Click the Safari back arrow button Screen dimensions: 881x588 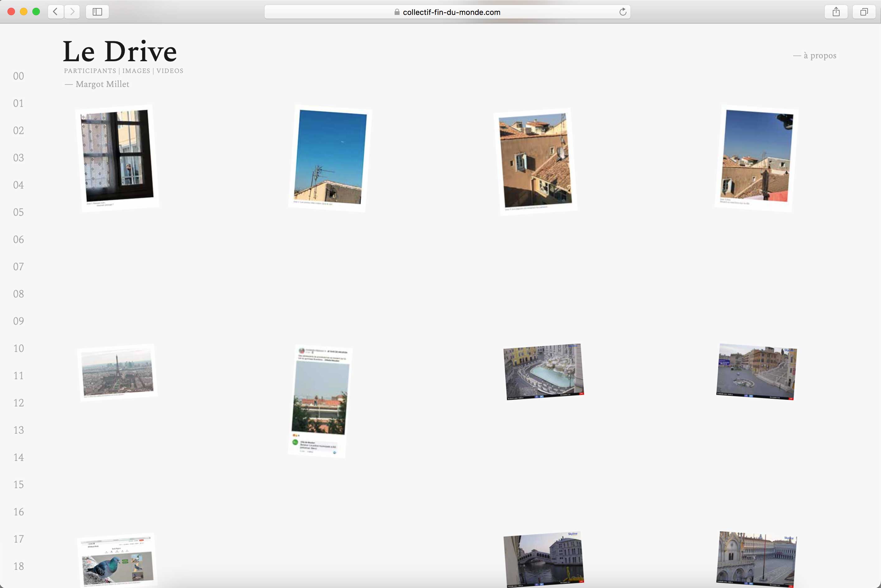tap(55, 12)
